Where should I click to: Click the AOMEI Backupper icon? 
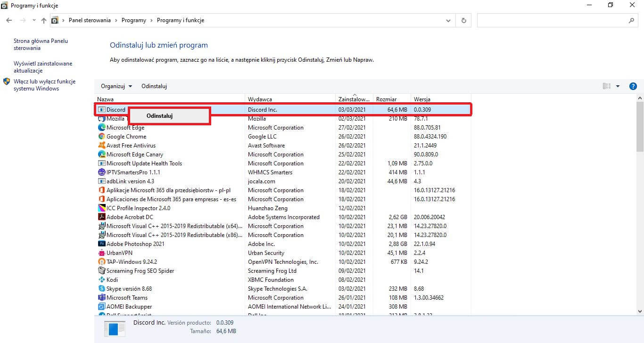(x=101, y=307)
